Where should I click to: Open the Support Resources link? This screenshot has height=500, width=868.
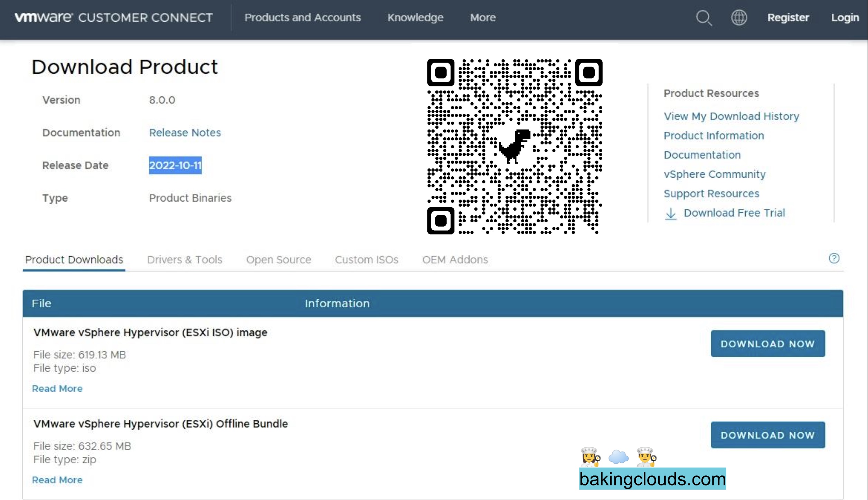click(x=711, y=194)
